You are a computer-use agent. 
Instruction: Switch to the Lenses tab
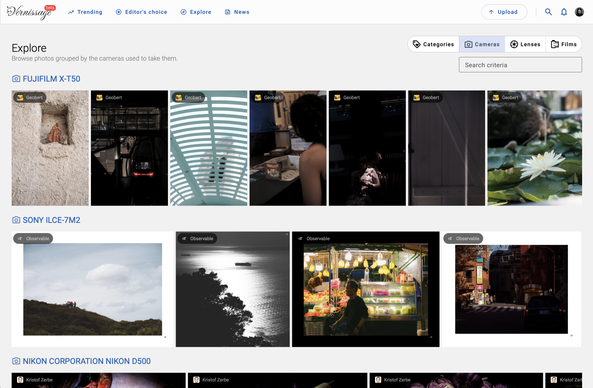point(525,44)
